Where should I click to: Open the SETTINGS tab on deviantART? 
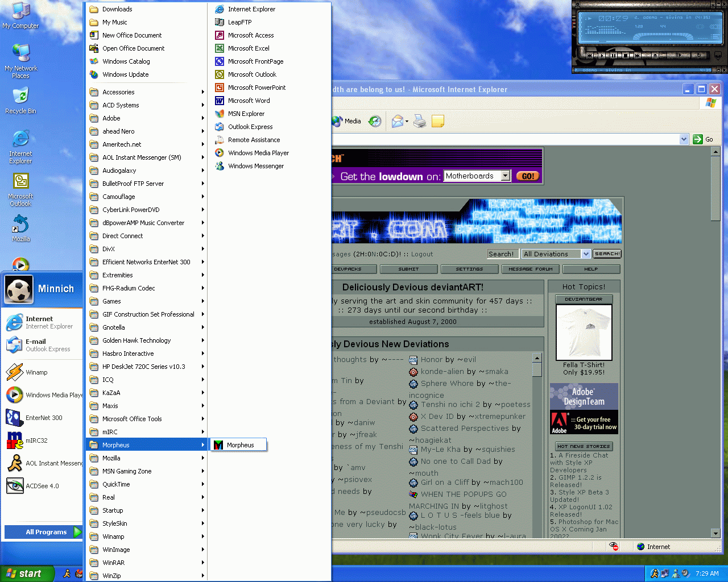coord(470,269)
